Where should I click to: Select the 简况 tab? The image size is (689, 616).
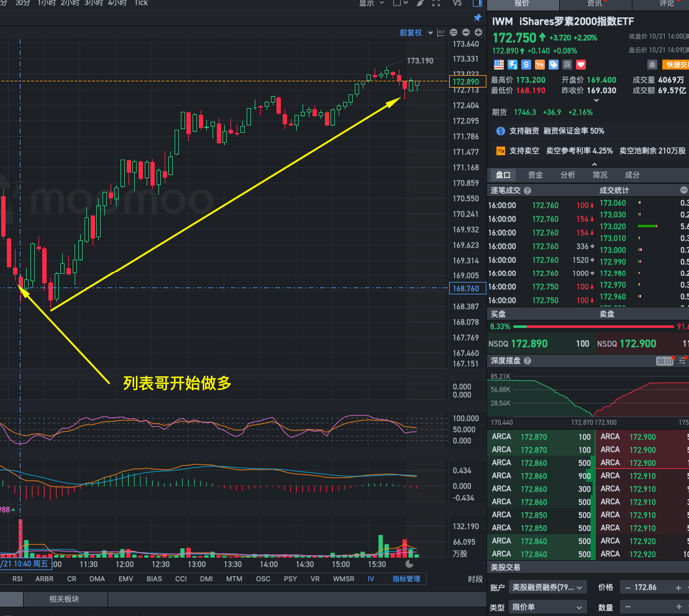click(600, 174)
